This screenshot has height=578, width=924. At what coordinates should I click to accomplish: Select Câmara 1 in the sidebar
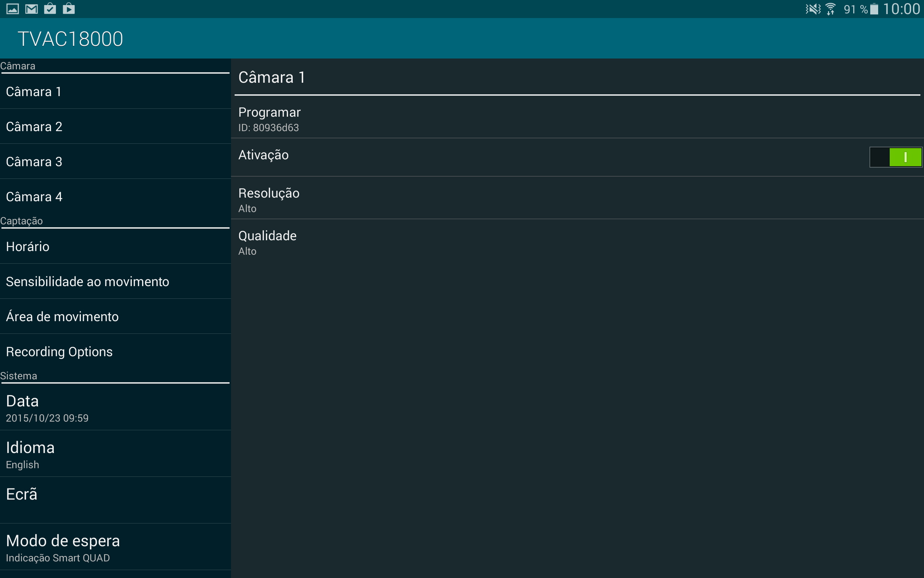[x=115, y=91]
